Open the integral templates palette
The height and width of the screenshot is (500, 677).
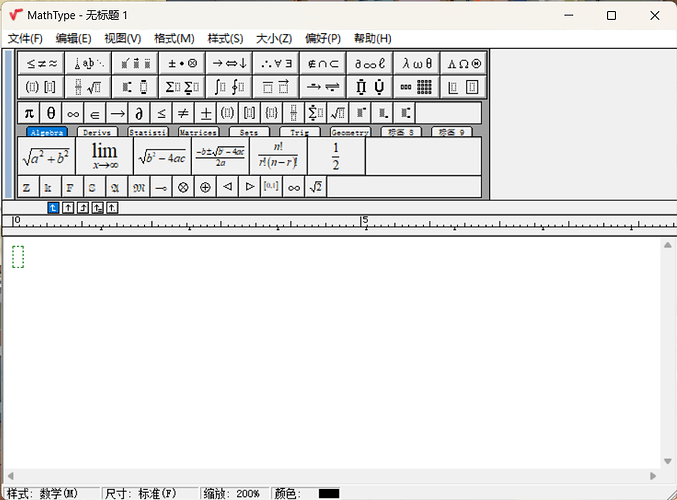pyautogui.click(x=229, y=87)
